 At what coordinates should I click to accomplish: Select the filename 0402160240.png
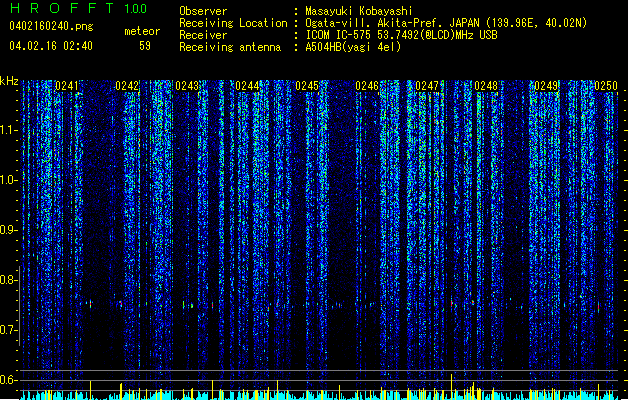pyautogui.click(x=51, y=27)
